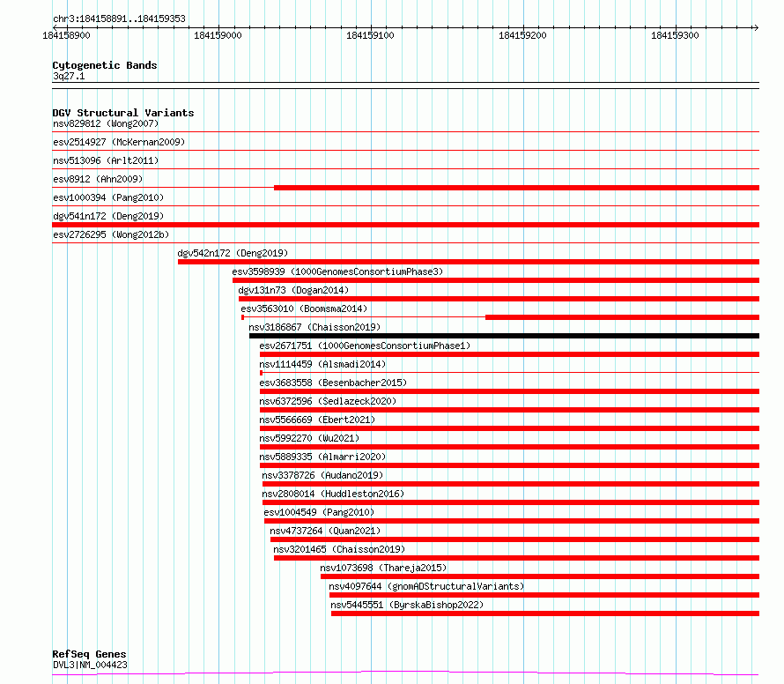Select the esv1004549 (Pang2010) label
This screenshot has width=784, height=684.
[319, 512]
